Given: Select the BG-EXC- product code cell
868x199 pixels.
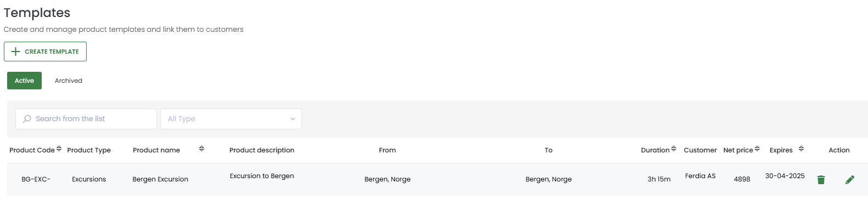Looking at the screenshot, I should tap(36, 179).
